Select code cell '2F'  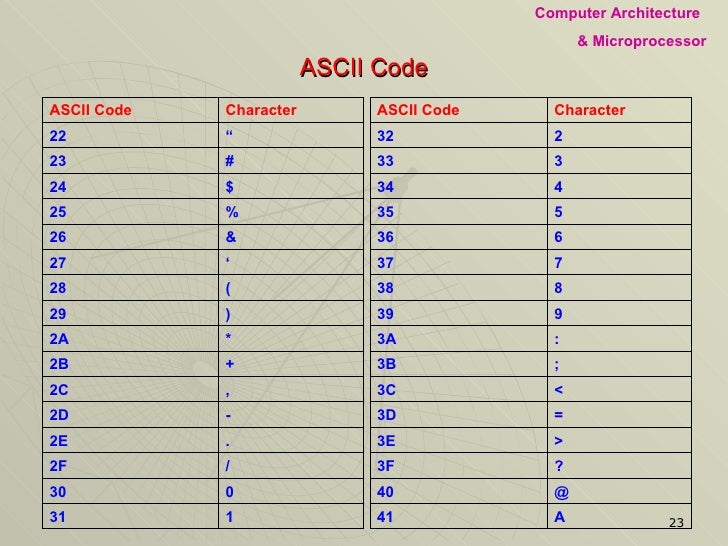coord(130,466)
